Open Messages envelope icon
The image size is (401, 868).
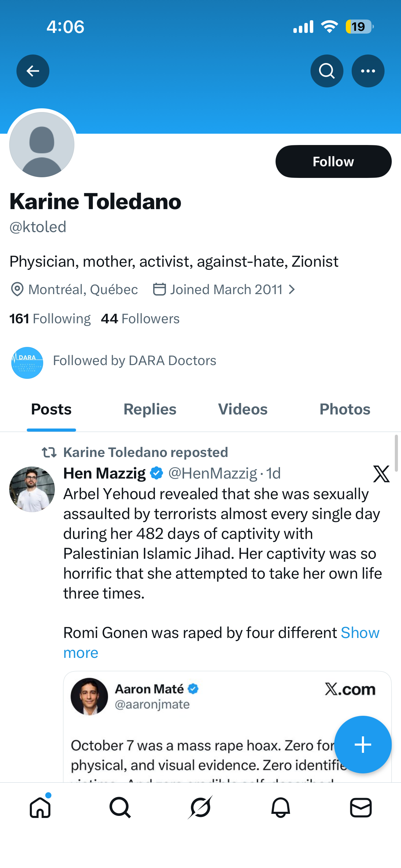coord(361,808)
